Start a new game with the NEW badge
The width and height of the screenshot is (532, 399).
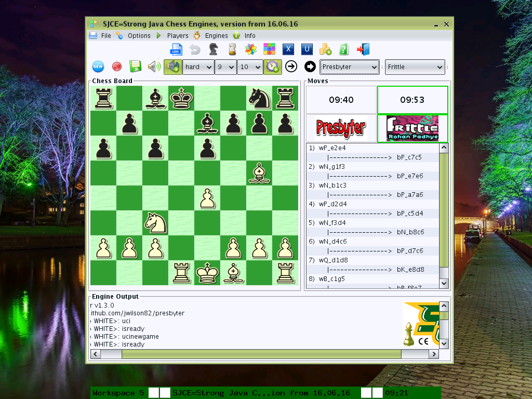[x=98, y=66]
